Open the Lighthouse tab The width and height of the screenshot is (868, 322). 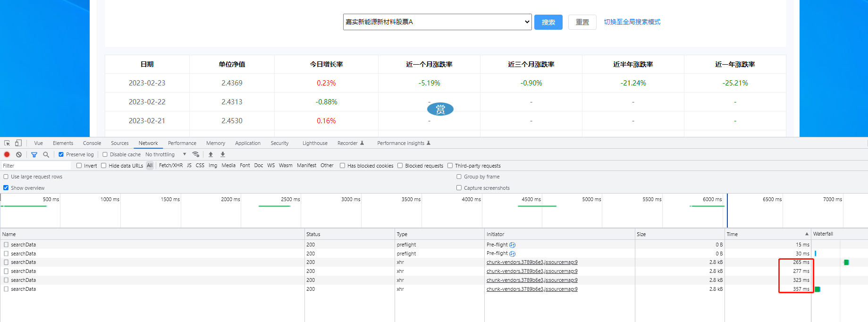coord(315,143)
